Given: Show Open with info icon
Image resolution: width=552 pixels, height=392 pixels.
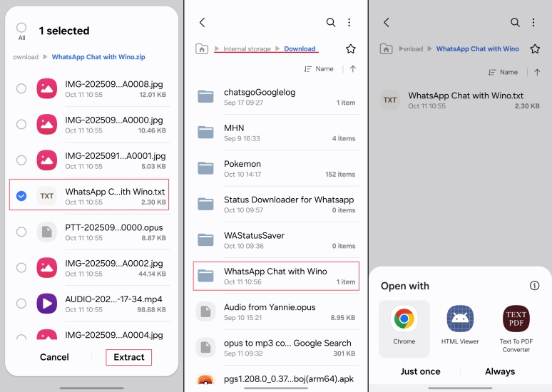Looking at the screenshot, I should pyautogui.click(x=534, y=285).
